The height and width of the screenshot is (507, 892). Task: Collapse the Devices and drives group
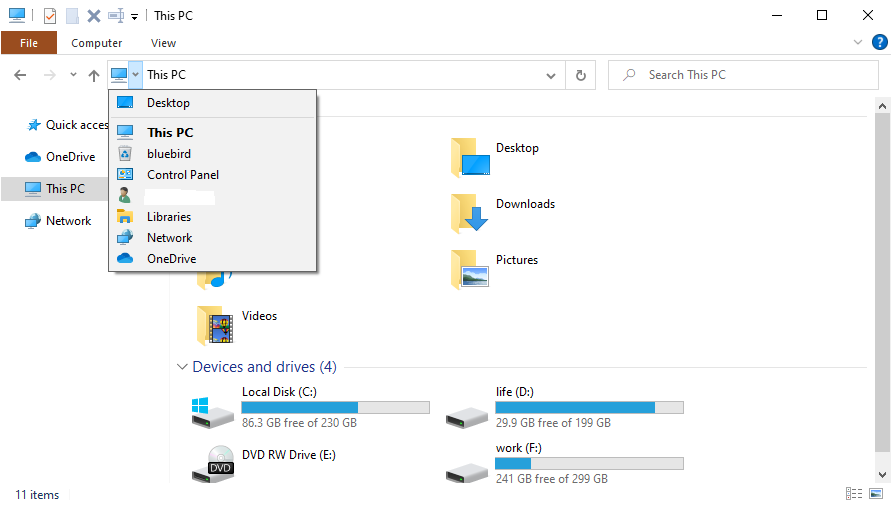pyautogui.click(x=182, y=367)
